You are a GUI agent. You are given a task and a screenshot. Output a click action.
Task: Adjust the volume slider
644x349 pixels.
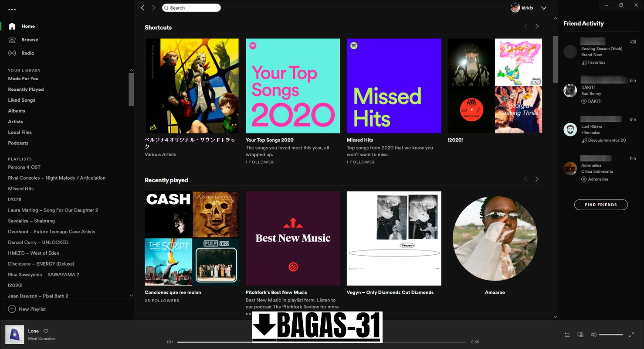point(611,335)
